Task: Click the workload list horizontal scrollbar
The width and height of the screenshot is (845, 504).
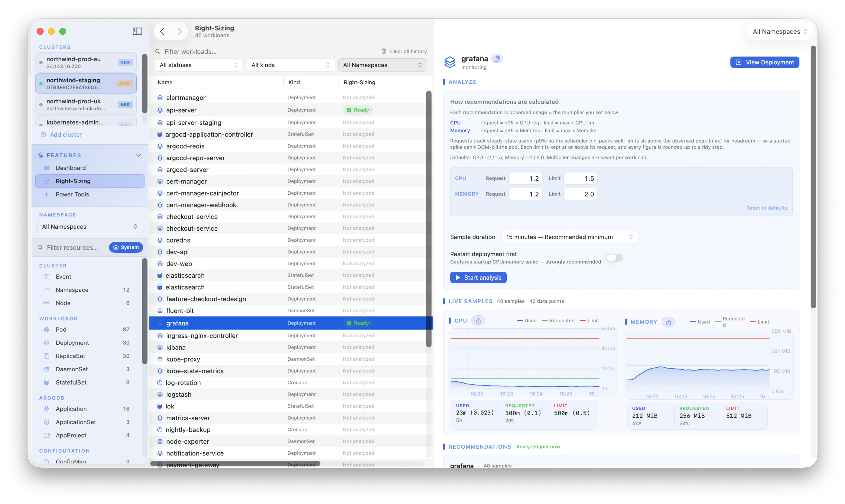Action: pos(235,463)
